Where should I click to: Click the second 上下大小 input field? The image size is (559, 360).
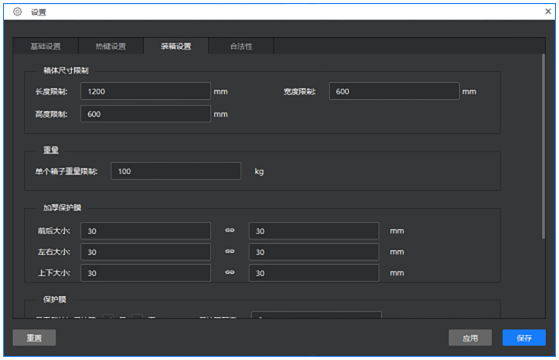314,273
